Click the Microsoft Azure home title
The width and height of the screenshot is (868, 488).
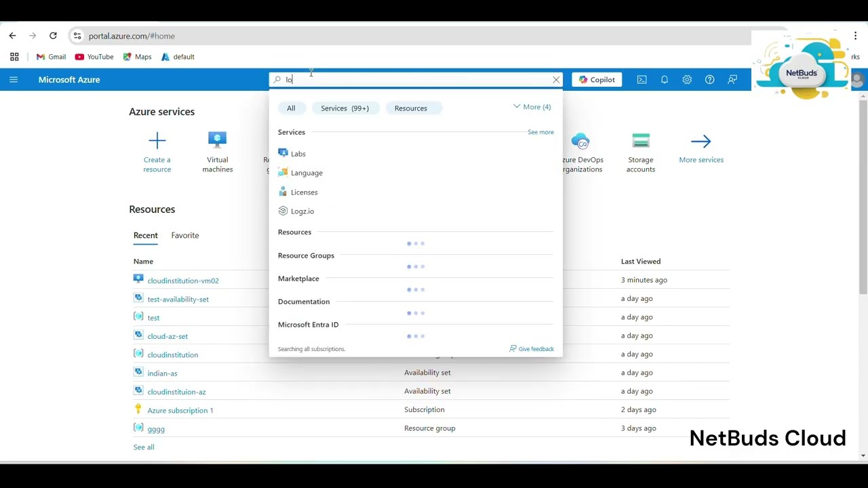coord(69,79)
